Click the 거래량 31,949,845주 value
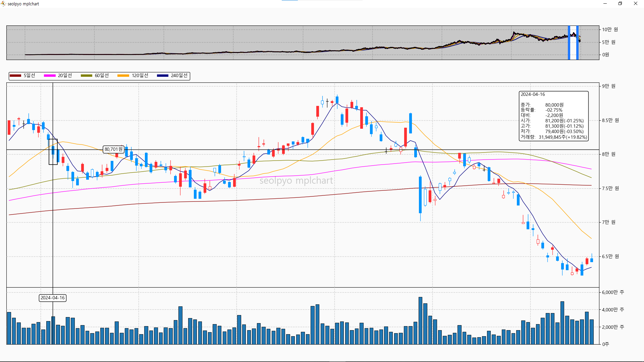Viewport: 644px width, 362px height. click(x=563, y=137)
